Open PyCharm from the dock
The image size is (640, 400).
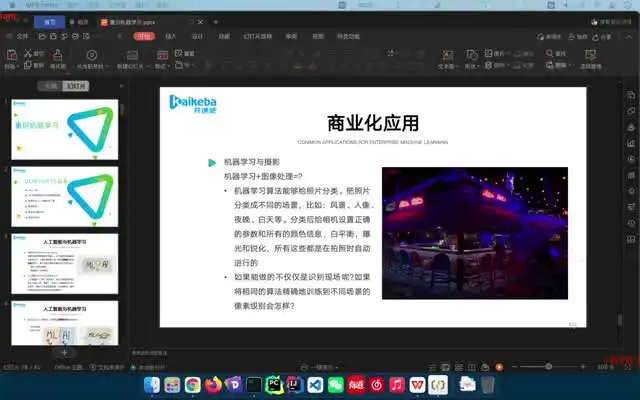pos(273,384)
